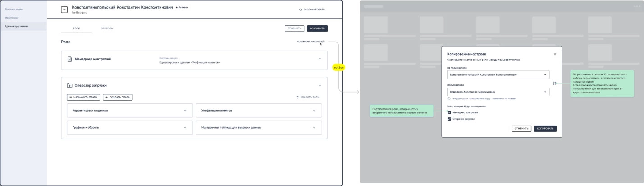Expand the Менеджер контролей role card

coord(320,58)
